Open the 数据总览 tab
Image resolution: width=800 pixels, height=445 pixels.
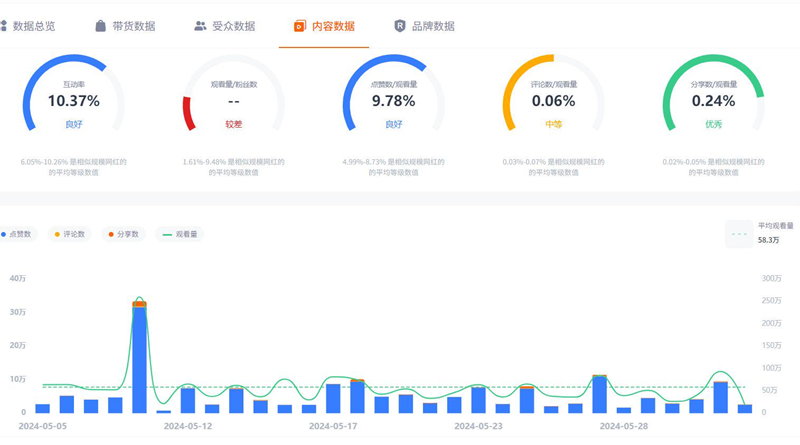tap(41, 26)
